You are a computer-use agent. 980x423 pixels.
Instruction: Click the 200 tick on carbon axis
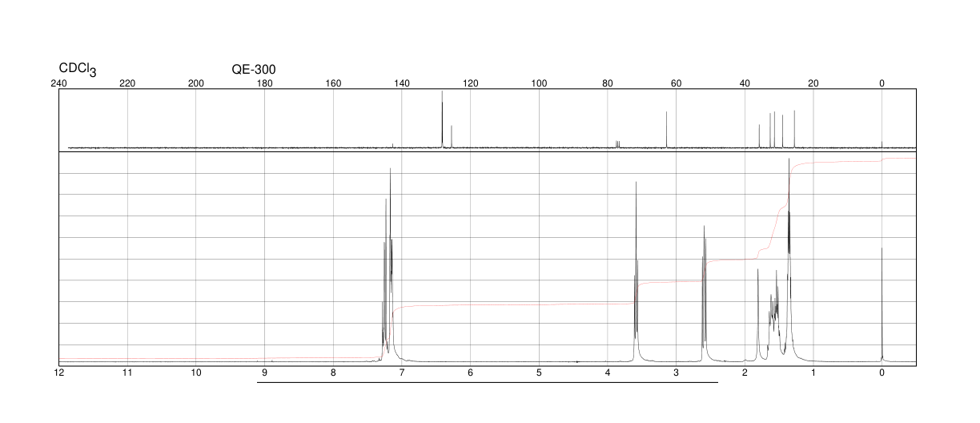click(x=196, y=84)
